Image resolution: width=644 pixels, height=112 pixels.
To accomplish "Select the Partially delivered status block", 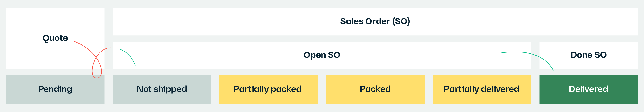I will tap(482, 89).
